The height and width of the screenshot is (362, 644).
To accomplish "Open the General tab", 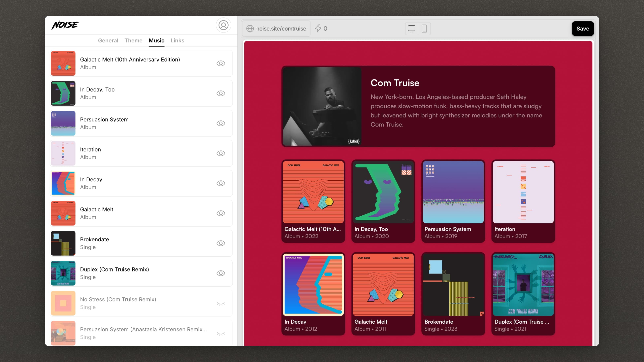I will click(x=108, y=40).
